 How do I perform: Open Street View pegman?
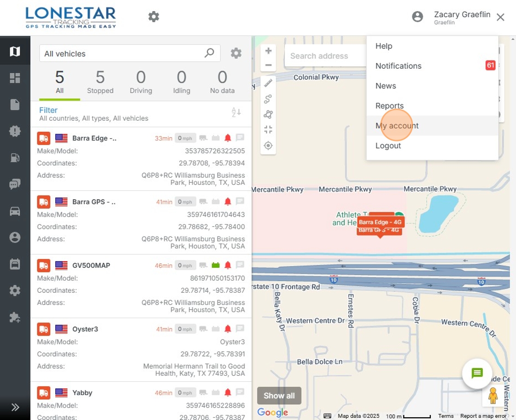coord(493,395)
